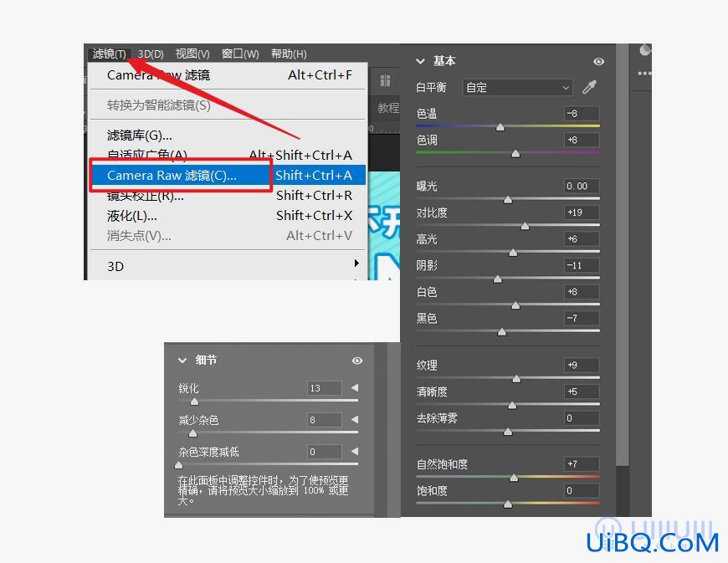This screenshot has height=563, width=728.
Task: Click the 色温 value field
Action: (x=582, y=113)
